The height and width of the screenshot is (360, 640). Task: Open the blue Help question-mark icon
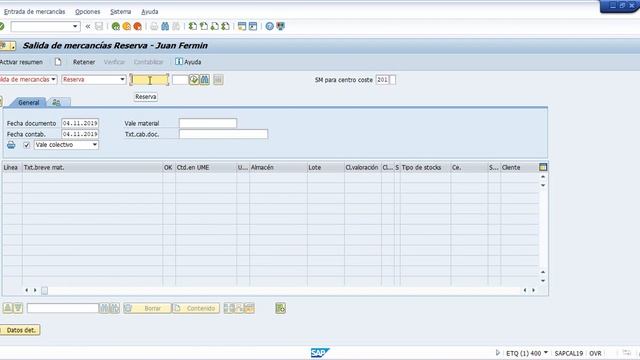pos(269,27)
